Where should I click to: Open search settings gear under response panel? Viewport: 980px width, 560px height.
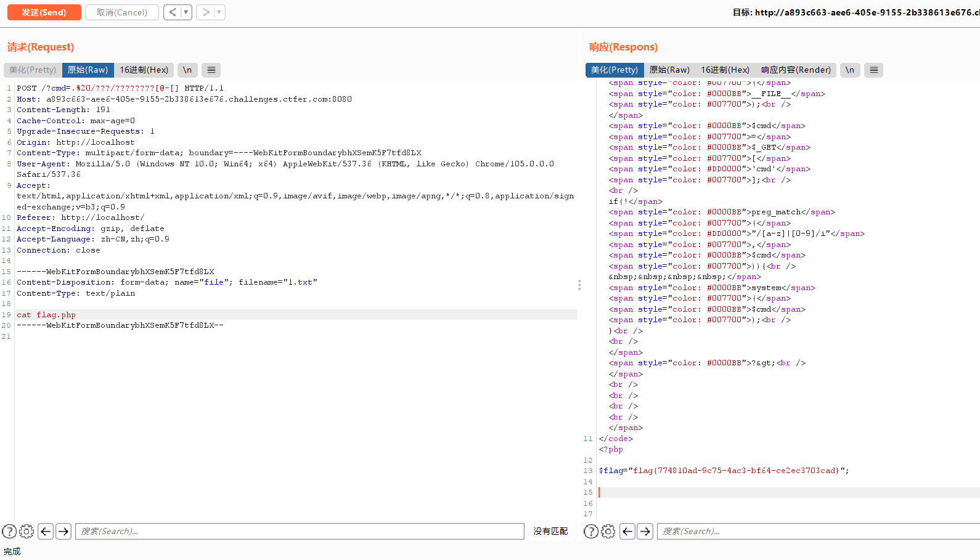(608, 531)
